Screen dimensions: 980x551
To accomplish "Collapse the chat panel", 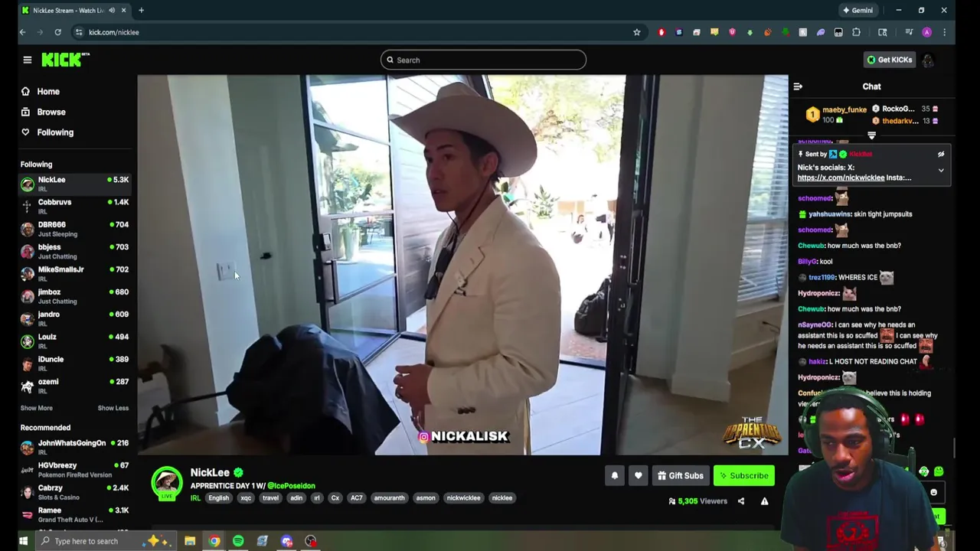I will point(798,86).
